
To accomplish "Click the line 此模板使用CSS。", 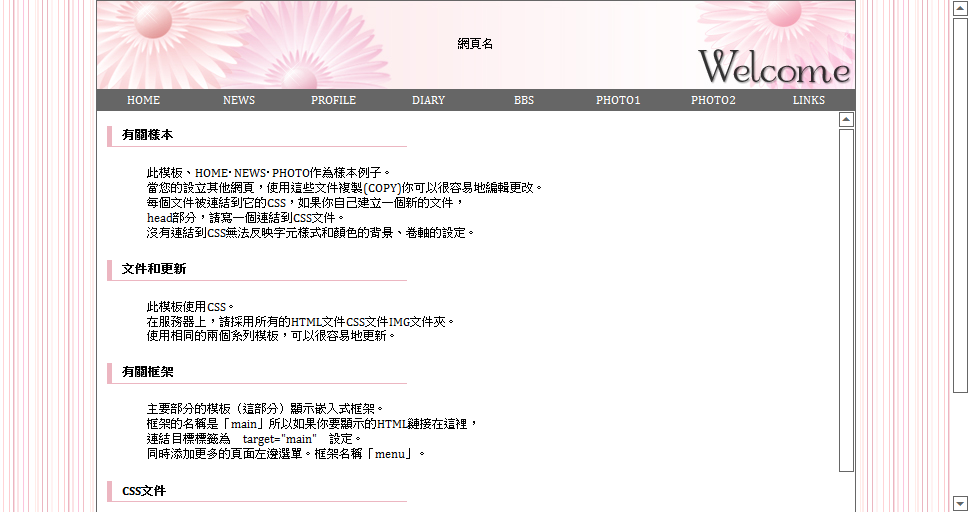I will pyautogui.click(x=191, y=307).
